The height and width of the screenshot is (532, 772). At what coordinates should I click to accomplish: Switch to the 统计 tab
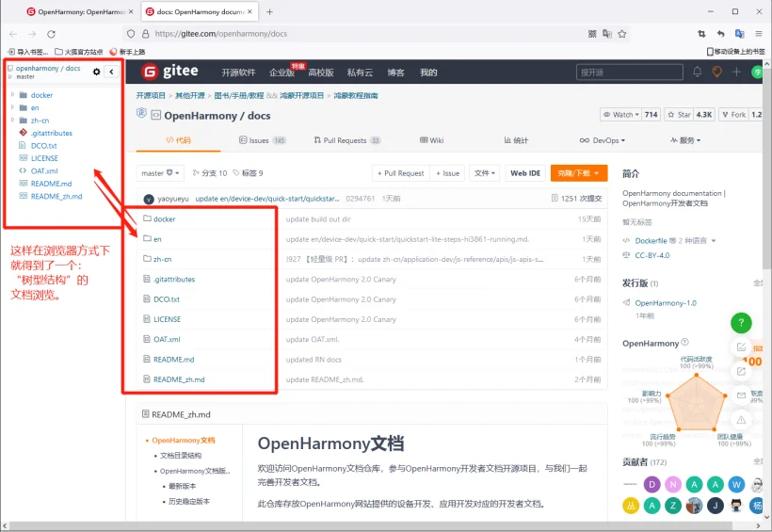516,140
